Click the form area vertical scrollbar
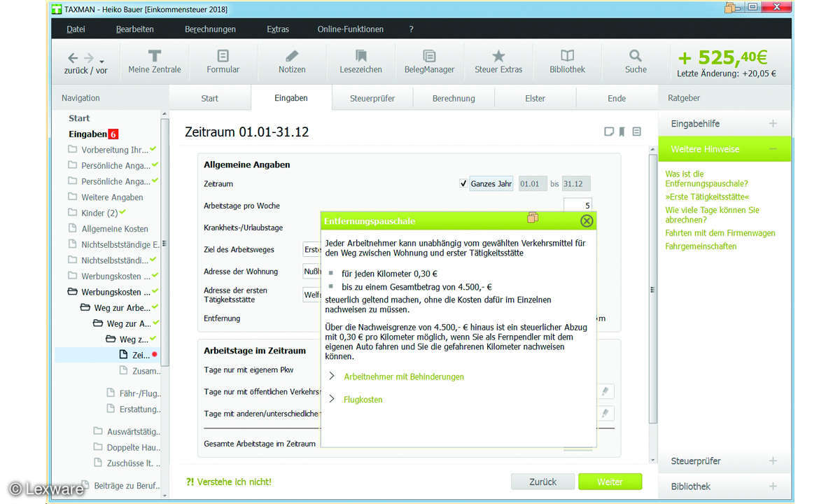 pyautogui.click(x=653, y=288)
